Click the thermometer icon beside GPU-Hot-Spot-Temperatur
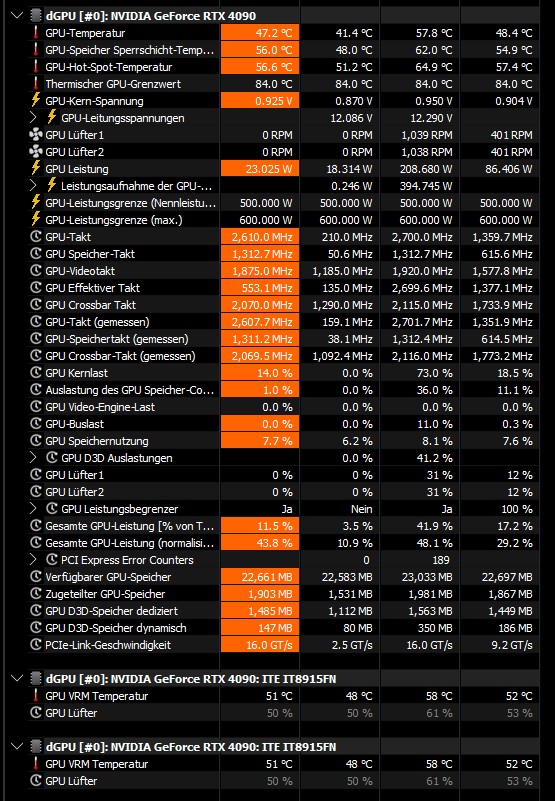This screenshot has height=801, width=555. [x=36, y=66]
